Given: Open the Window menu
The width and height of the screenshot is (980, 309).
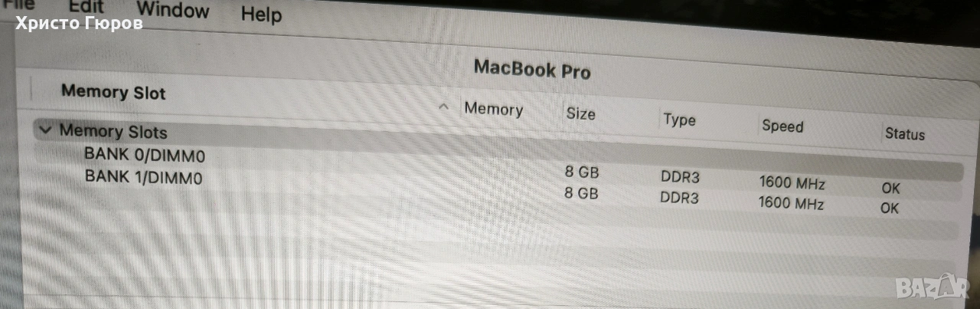Looking at the screenshot, I should pyautogui.click(x=173, y=10).
